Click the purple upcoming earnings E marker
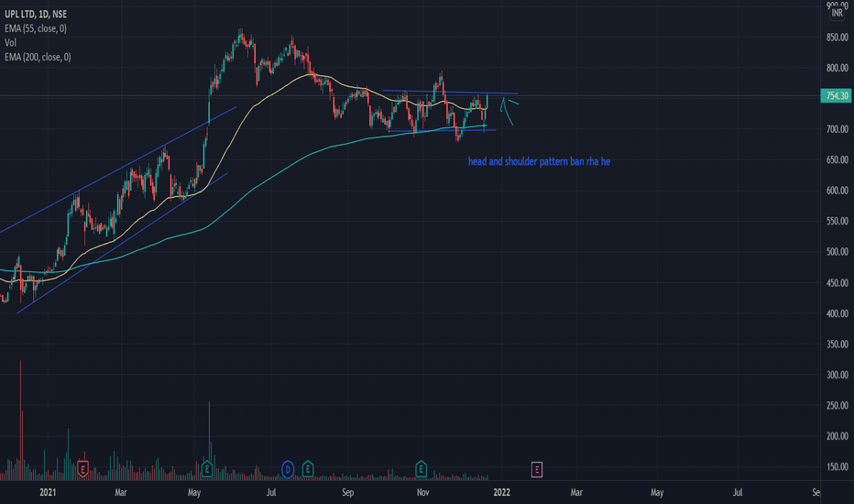 (536, 469)
